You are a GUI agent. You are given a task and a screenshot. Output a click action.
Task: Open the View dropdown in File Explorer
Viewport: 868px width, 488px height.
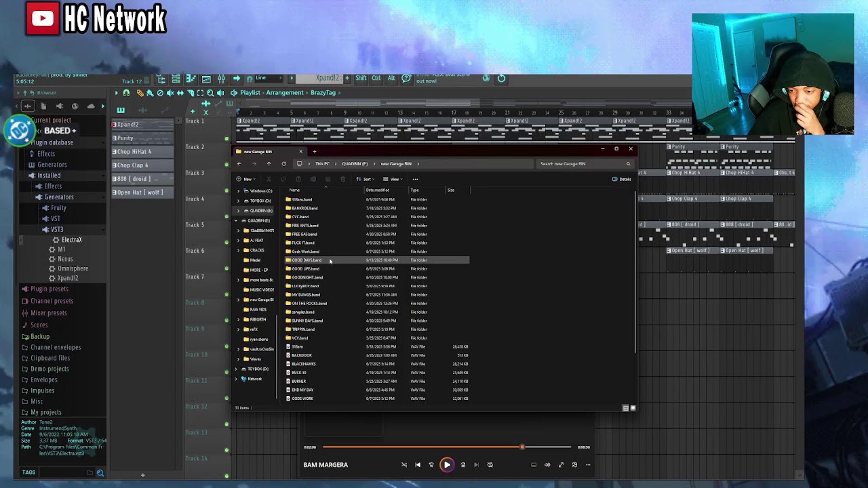pyautogui.click(x=393, y=179)
